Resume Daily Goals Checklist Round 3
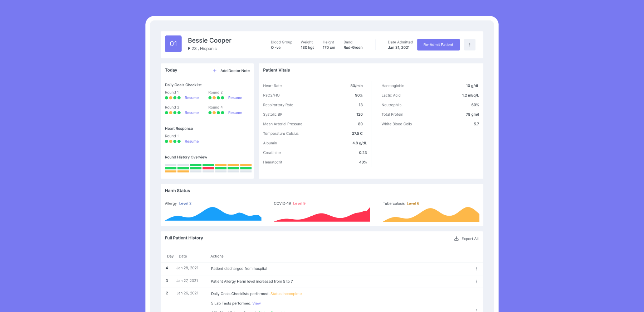The height and width of the screenshot is (312, 644). pos(192,113)
